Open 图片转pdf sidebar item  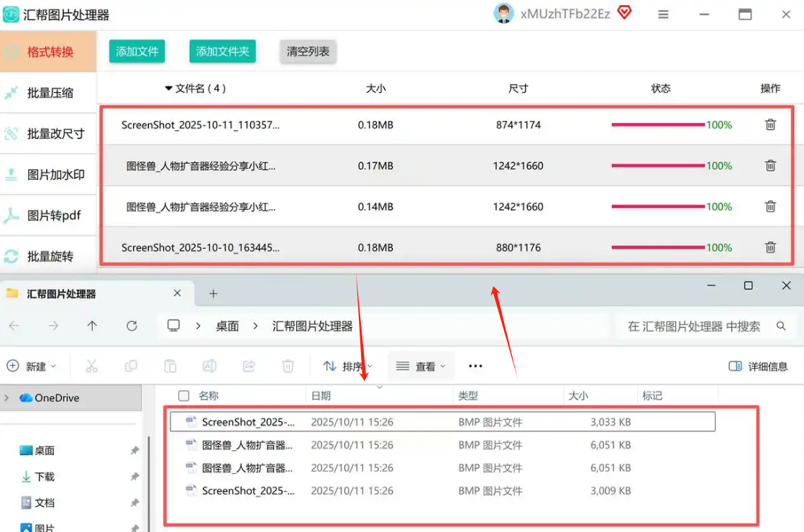pyautogui.click(x=48, y=215)
